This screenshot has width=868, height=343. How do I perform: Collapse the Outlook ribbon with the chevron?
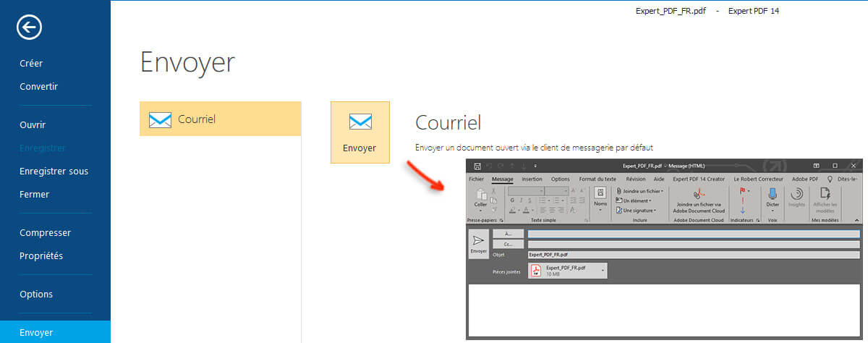pyautogui.click(x=857, y=220)
